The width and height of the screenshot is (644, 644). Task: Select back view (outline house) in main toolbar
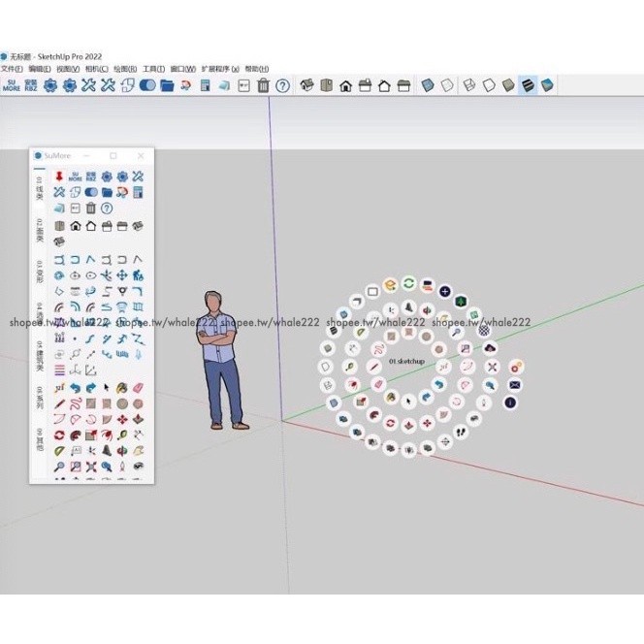[x=384, y=86]
